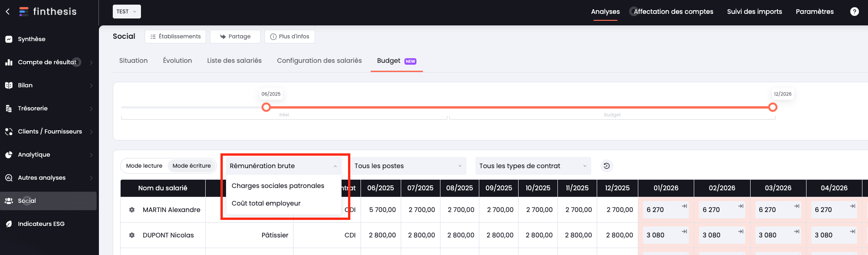868x255 pixels.
Task: Click the Autres analyses magnifier icon
Action: click(9, 178)
